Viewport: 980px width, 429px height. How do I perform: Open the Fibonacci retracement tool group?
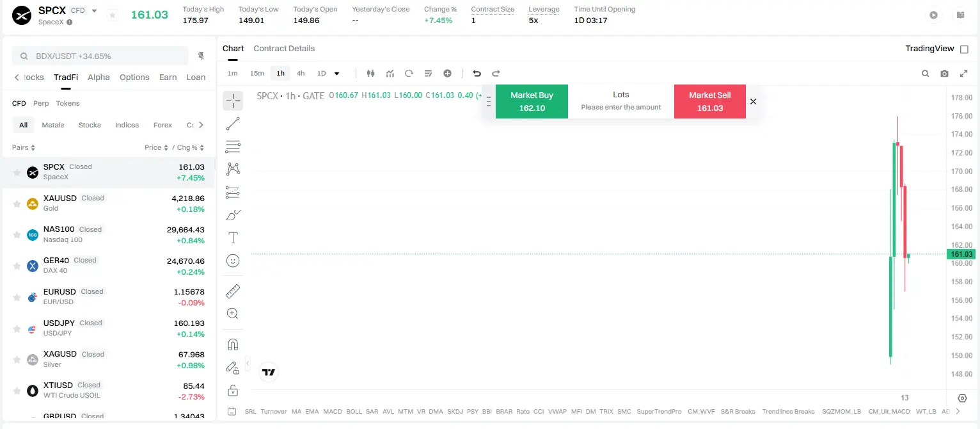tap(233, 147)
